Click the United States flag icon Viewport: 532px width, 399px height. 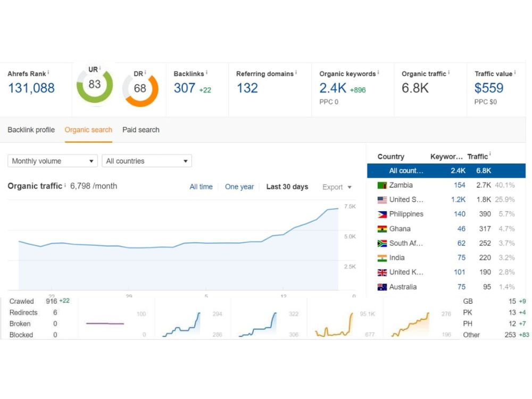(x=382, y=200)
